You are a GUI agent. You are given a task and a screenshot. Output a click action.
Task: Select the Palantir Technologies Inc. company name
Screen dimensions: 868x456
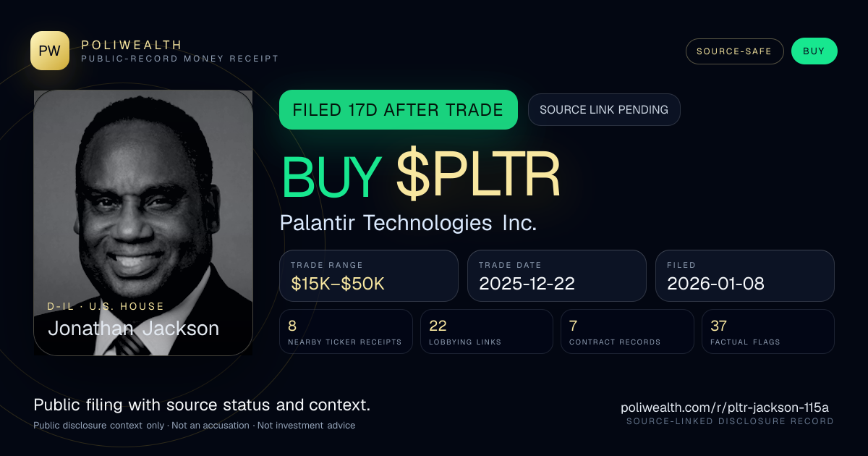point(408,223)
